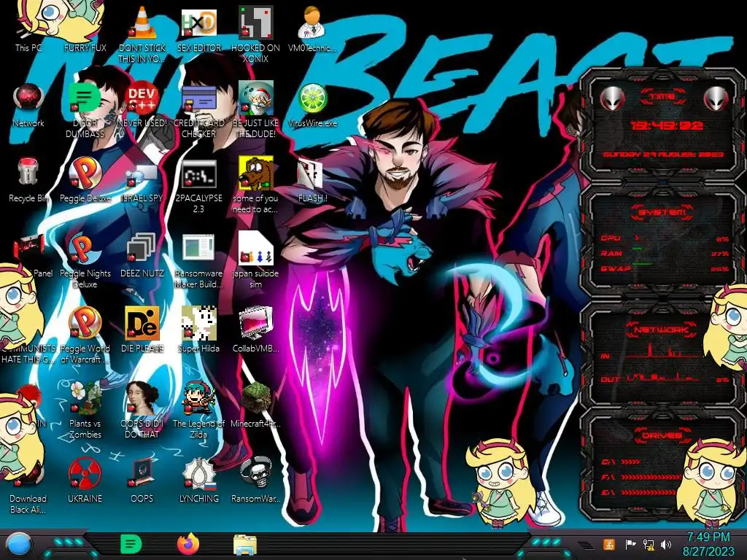Screen dimensions: 747x560
Task: Click the RAM usage meter
Action: click(x=665, y=254)
